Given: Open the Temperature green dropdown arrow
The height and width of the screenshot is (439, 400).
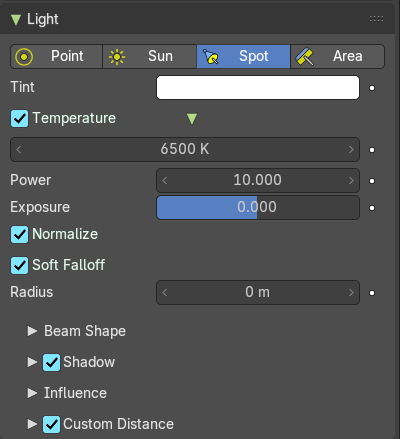Looking at the screenshot, I should [x=192, y=119].
